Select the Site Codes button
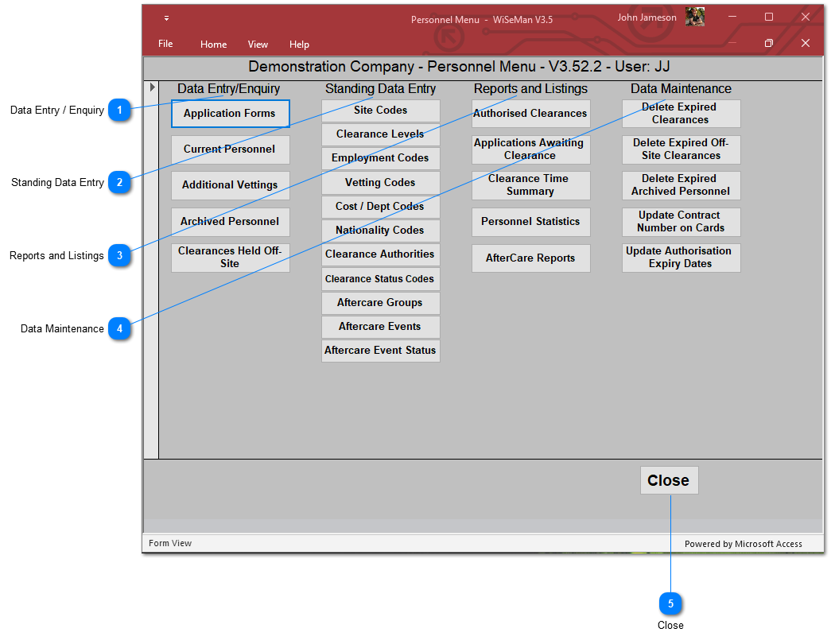The width and height of the screenshot is (831, 644). [380, 111]
